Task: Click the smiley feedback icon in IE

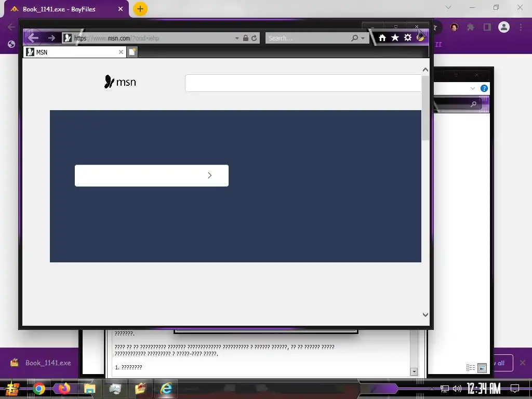Action: (x=420, y=37)
